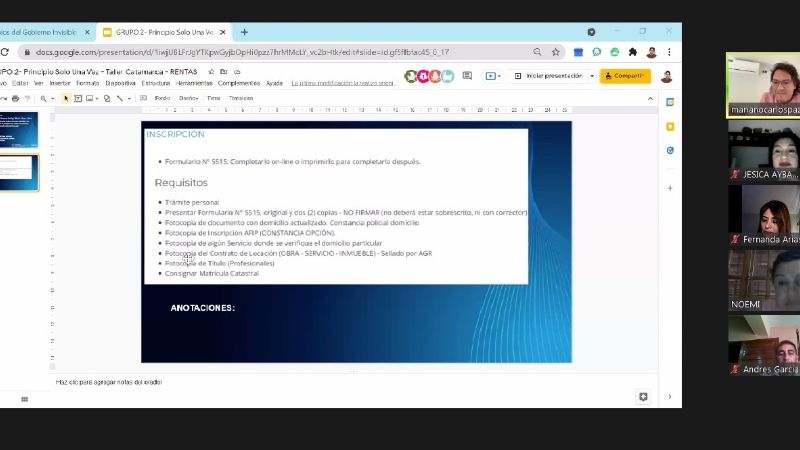Open the comment history icon

[467, 76]
